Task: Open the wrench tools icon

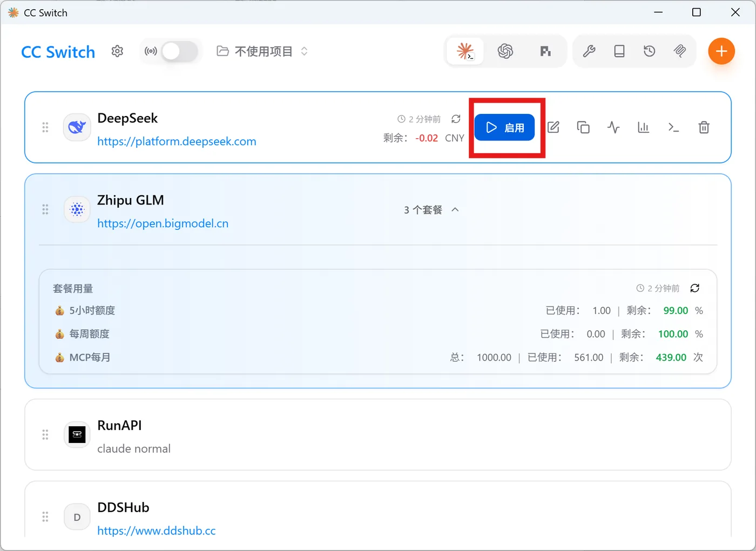Action: point(589,51)
